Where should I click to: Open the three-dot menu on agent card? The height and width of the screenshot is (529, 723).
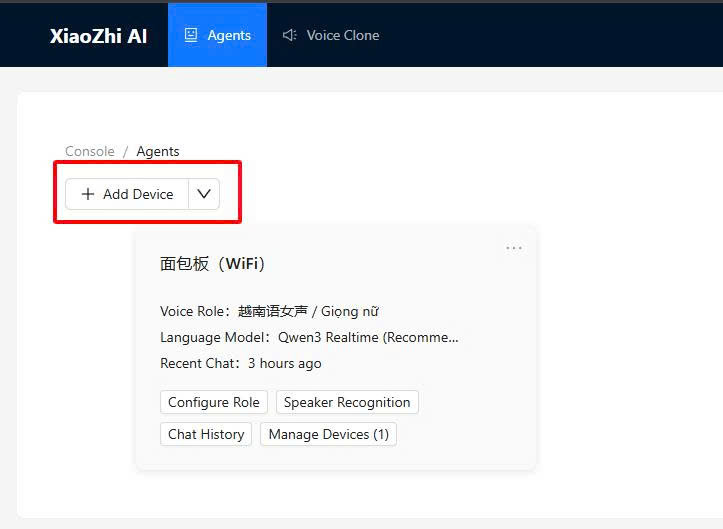[x=514, y=248]
